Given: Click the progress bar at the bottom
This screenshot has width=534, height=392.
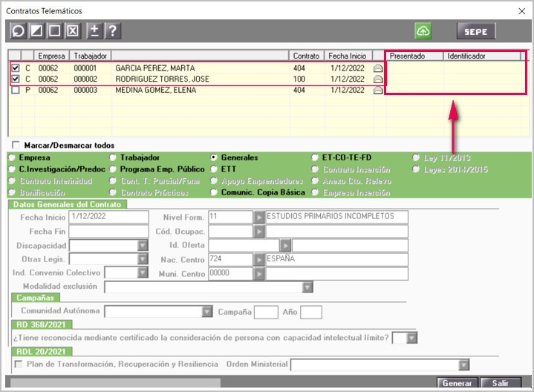Looking at the screenshot, I should tap(115, 382).
